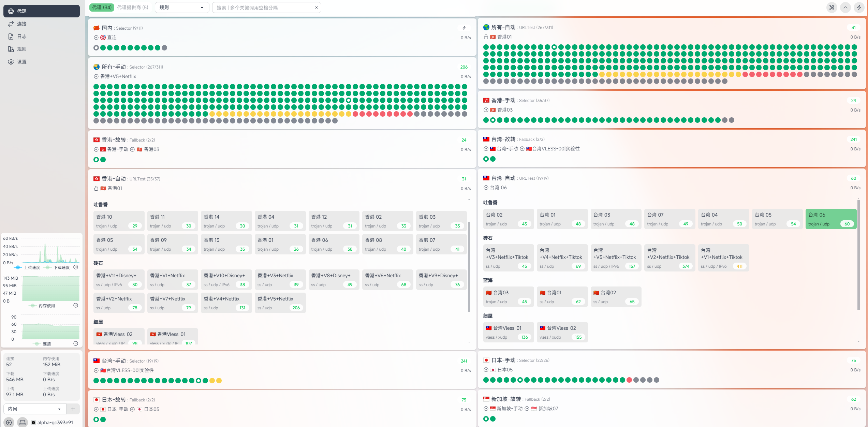Run latency test on 国内 group

[464, 28]
